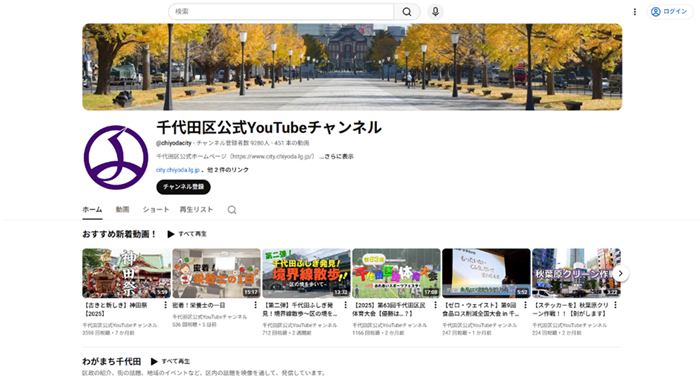Click the わがまち千代田 section heading

(x=112, y=361)
